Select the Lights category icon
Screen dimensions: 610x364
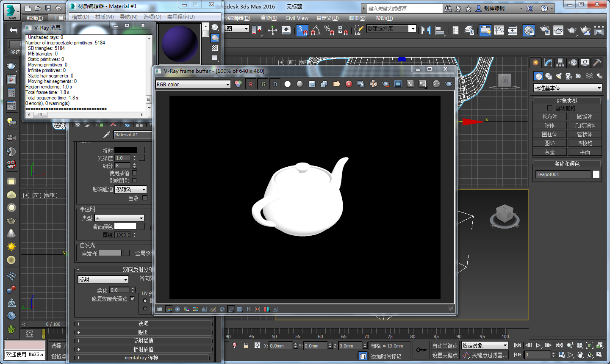tap(559, 76)
